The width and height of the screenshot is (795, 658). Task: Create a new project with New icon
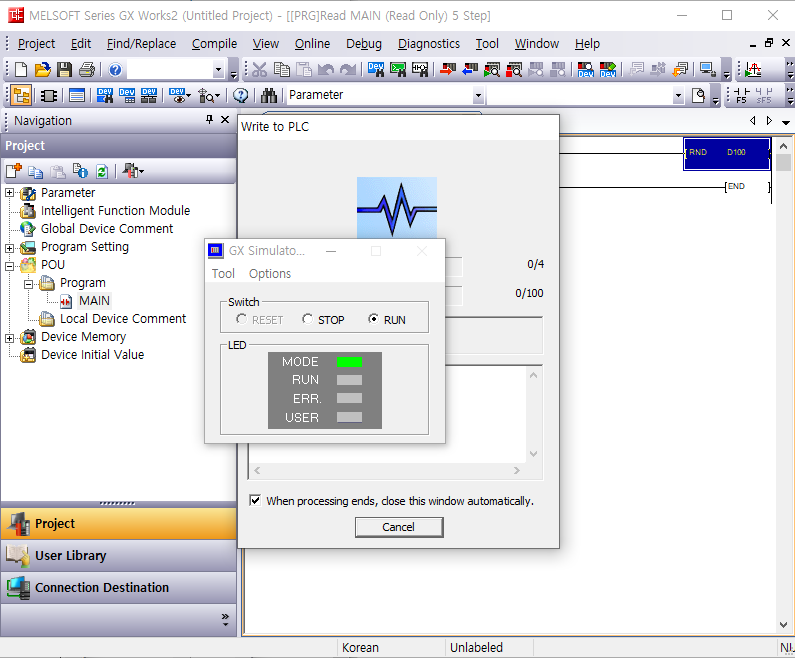pyautogui.click(x=21, y=69)
